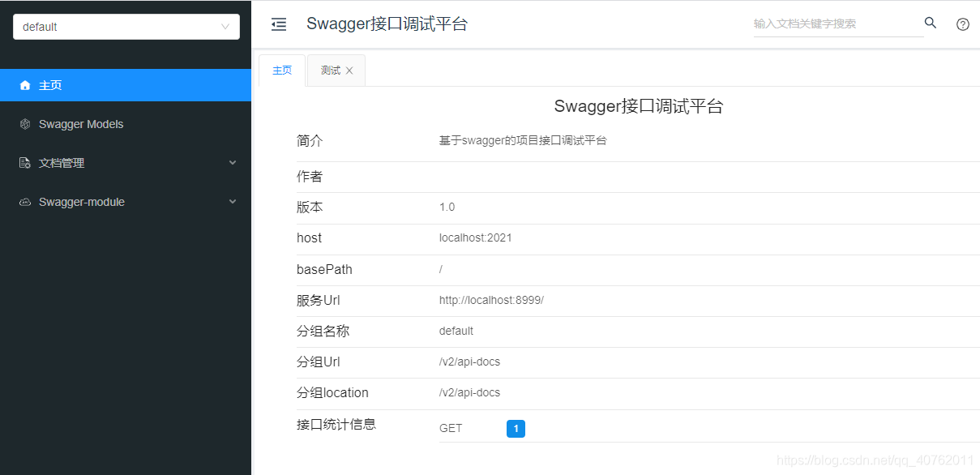Click the GET label in 接口统计信息

[450, 428]
